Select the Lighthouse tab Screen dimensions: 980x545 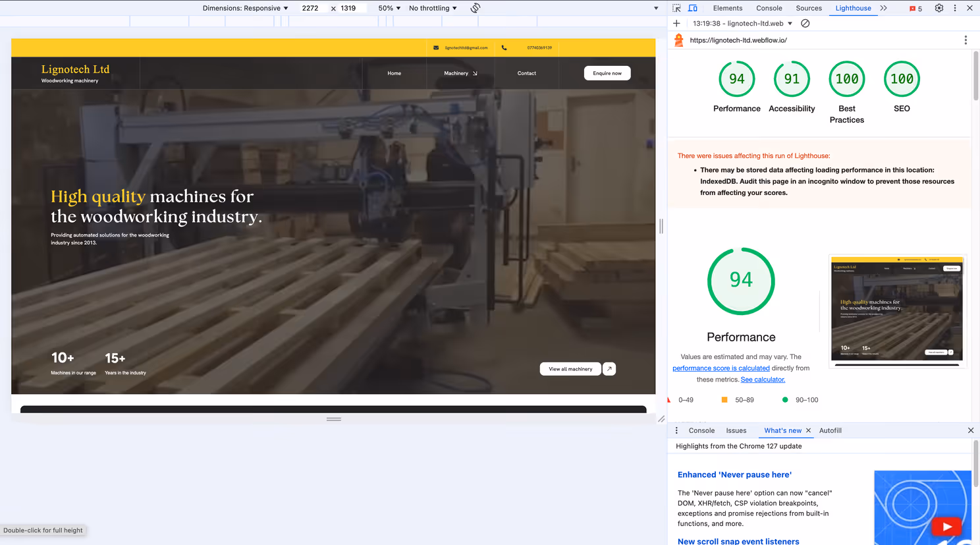click(x=853, y=8)
